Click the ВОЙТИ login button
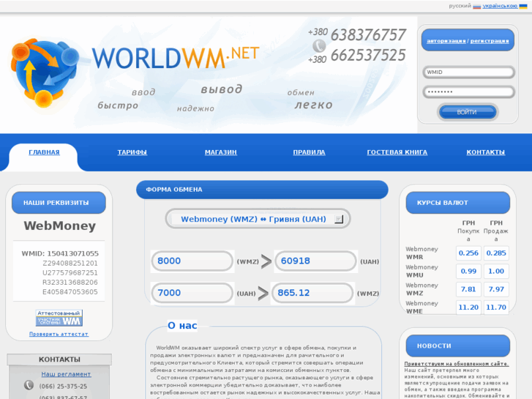The width and height of the screenshot is (532, 399). (x=468, y=112)
